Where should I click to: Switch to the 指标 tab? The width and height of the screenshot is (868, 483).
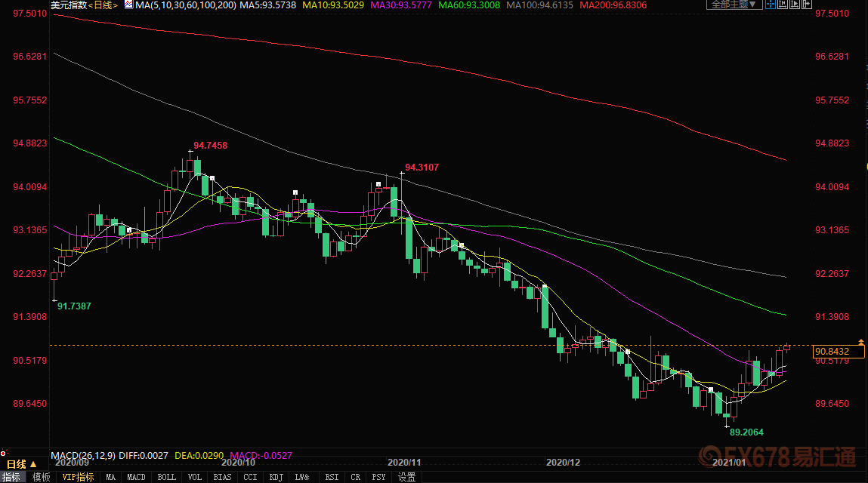pos(11,477)
